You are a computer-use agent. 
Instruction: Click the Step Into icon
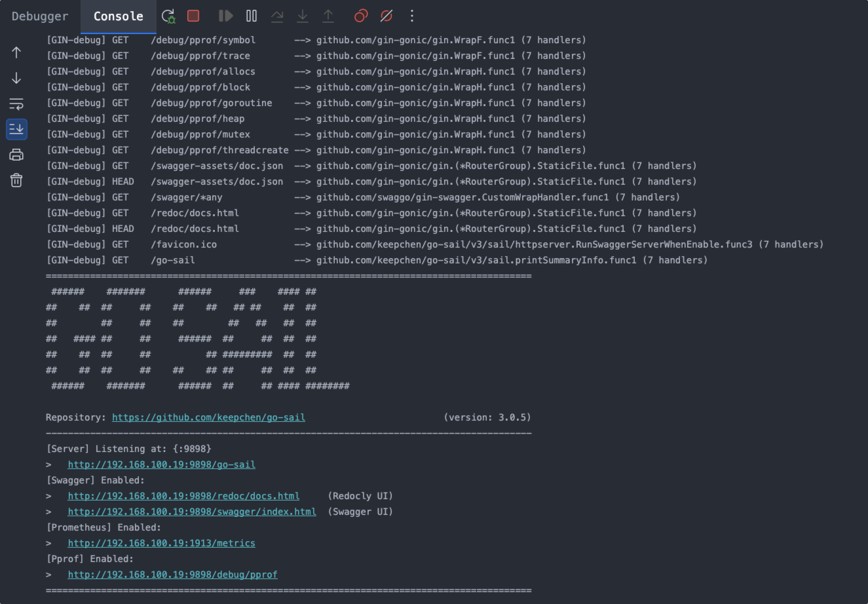tap(303, 16)
